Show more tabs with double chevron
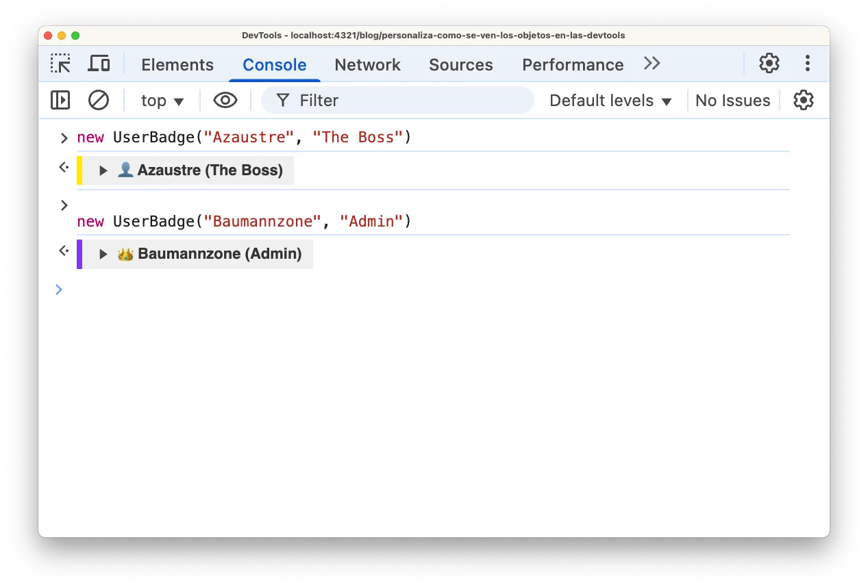 pos(652,64)
